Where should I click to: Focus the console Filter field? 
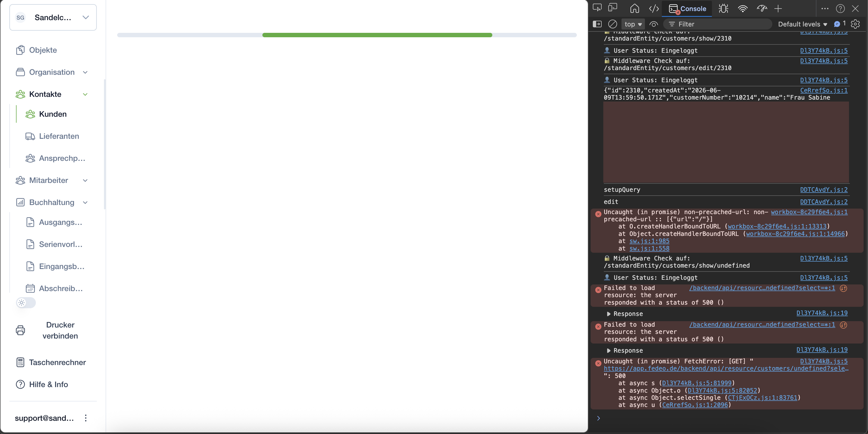[718, 24]
